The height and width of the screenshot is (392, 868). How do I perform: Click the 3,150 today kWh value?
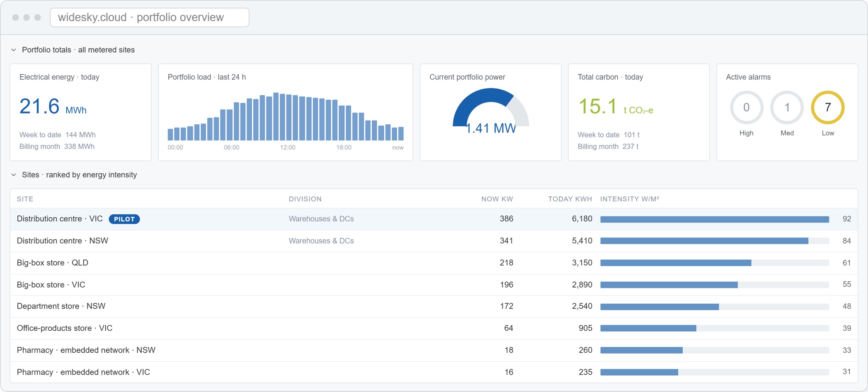582,263
